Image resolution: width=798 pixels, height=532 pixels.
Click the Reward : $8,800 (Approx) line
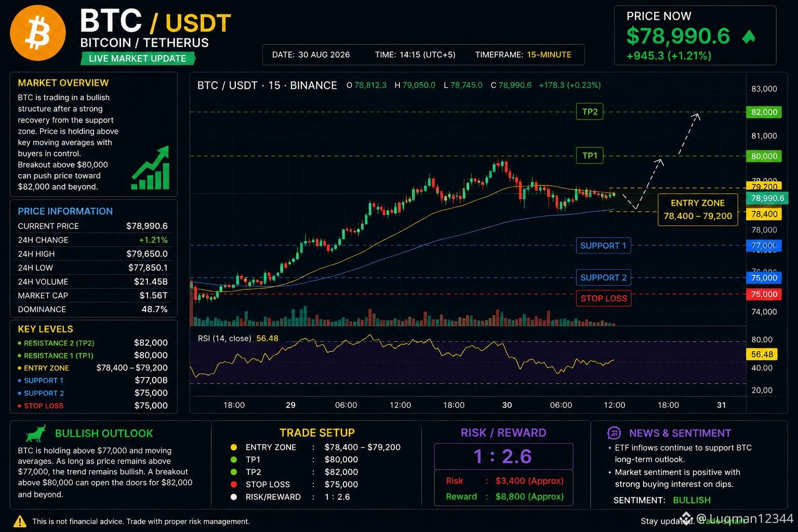[504, 497]
